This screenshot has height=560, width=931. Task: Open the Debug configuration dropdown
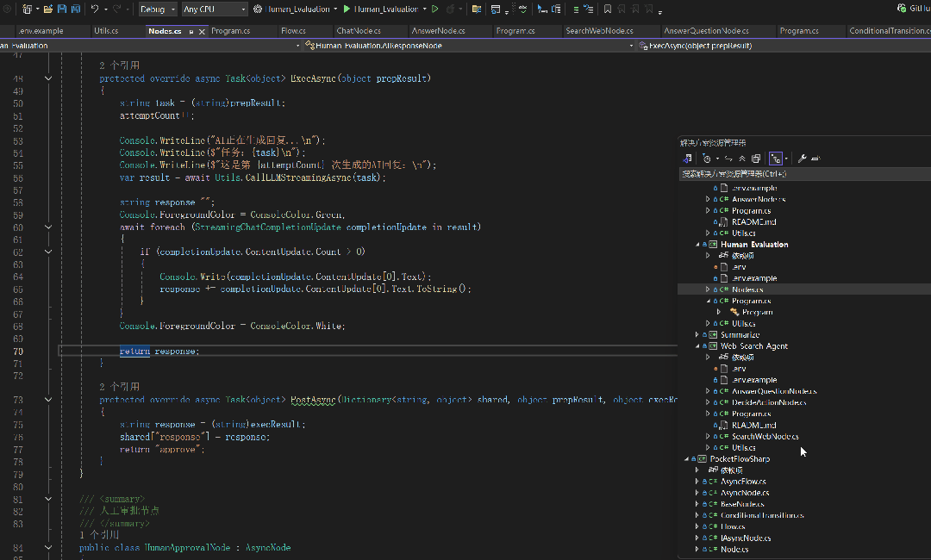click(158, 9)
